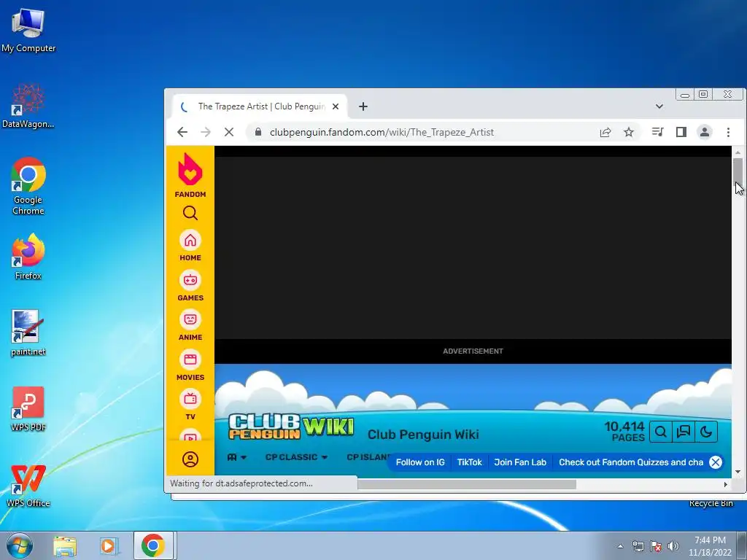Screen dimensions: 747x560
Task: Open the volume speaker tray icon
Action: click(x=673, y=546)
